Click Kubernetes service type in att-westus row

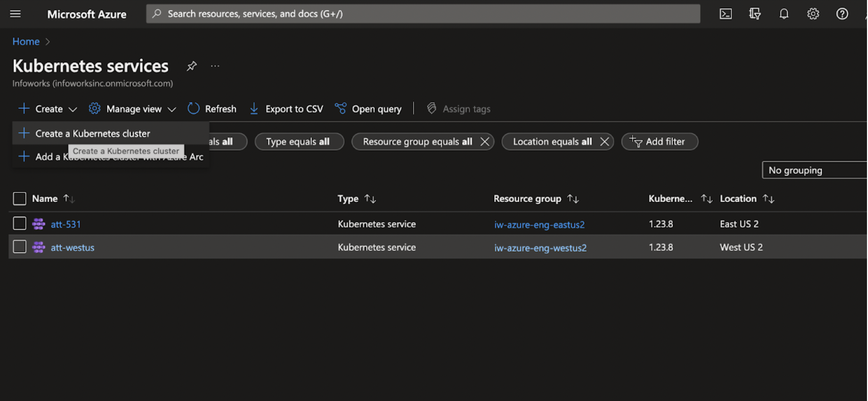tap(377, 247)
